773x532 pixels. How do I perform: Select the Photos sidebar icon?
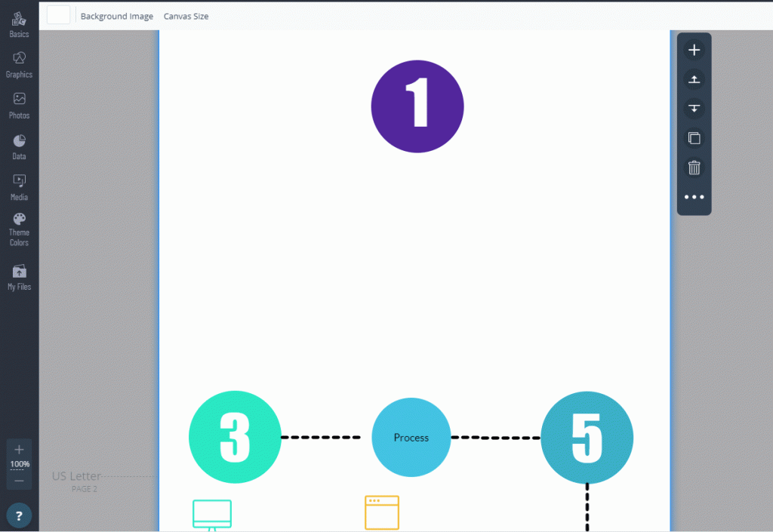[19, 104]
